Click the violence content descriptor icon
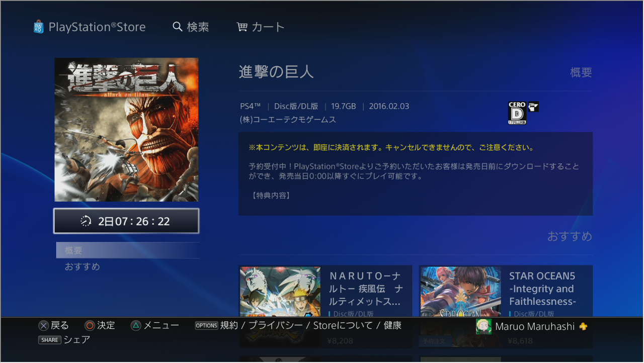The width and height of the screenshot is (644, 363). point(533,107)
